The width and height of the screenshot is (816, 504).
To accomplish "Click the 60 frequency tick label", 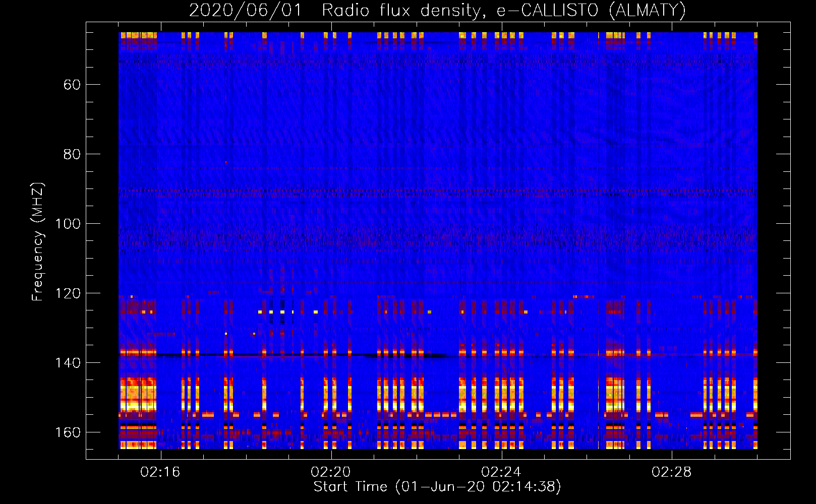I will tap(72, 84).
